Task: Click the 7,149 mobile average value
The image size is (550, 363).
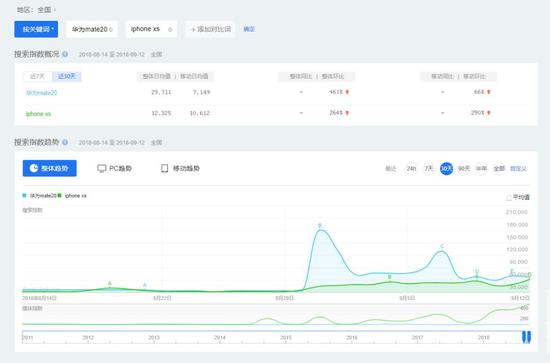Action: (x=201, y=92)
